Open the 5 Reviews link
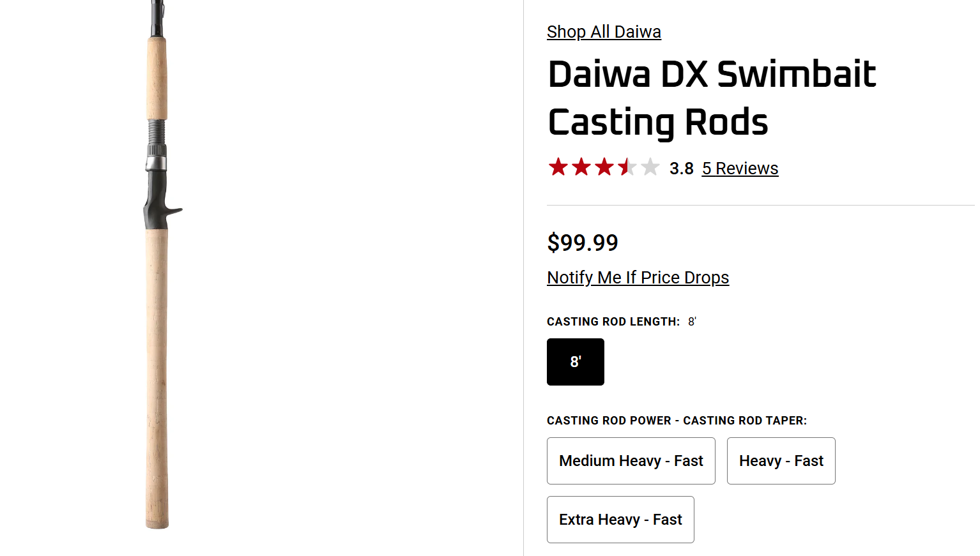Image resolution: width=980 pixels, height=556 pixels. 740,169
